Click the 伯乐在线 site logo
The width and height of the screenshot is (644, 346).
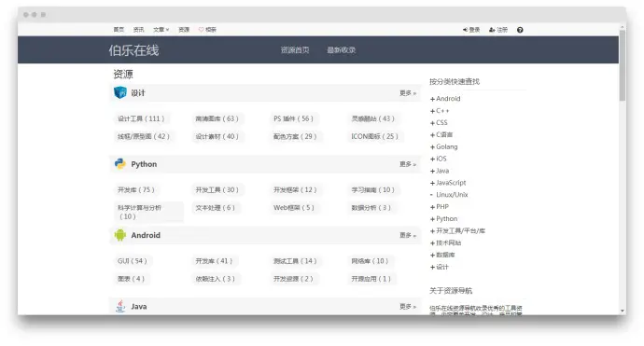pos(133,50)
